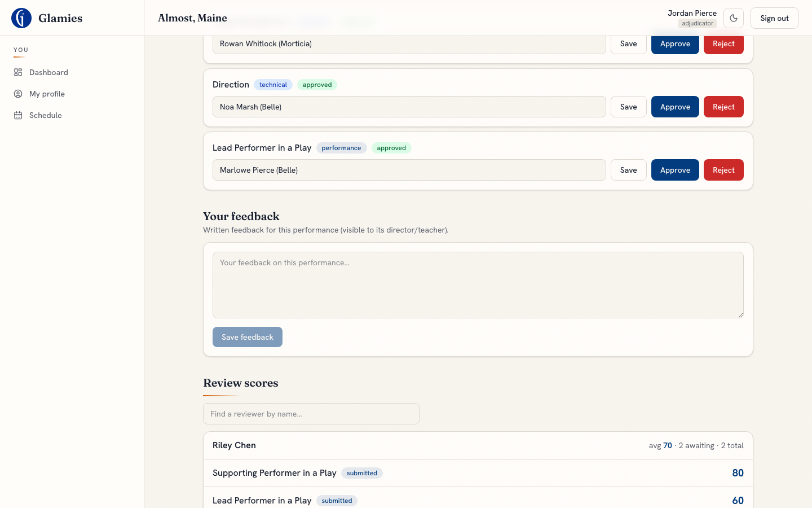Click the Supporting Performer in a Play score row
Screen dimensions: 812x508
(x=478, y=473)
